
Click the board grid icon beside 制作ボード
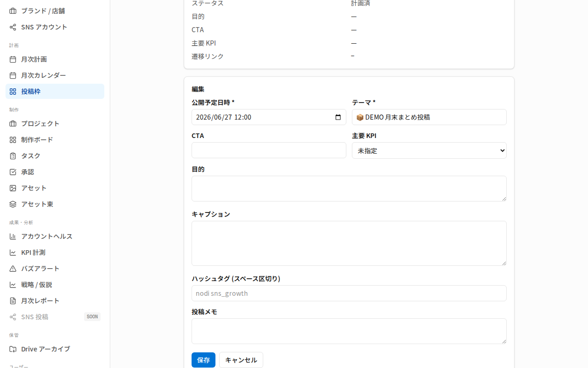[13, 140]
